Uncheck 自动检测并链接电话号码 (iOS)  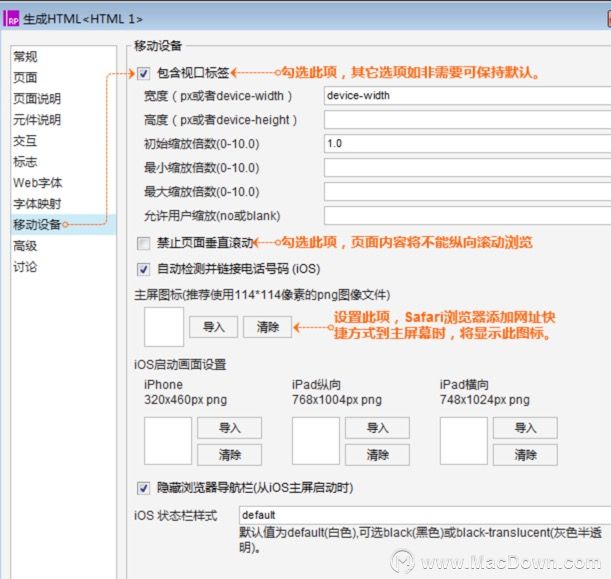point(143,269)
